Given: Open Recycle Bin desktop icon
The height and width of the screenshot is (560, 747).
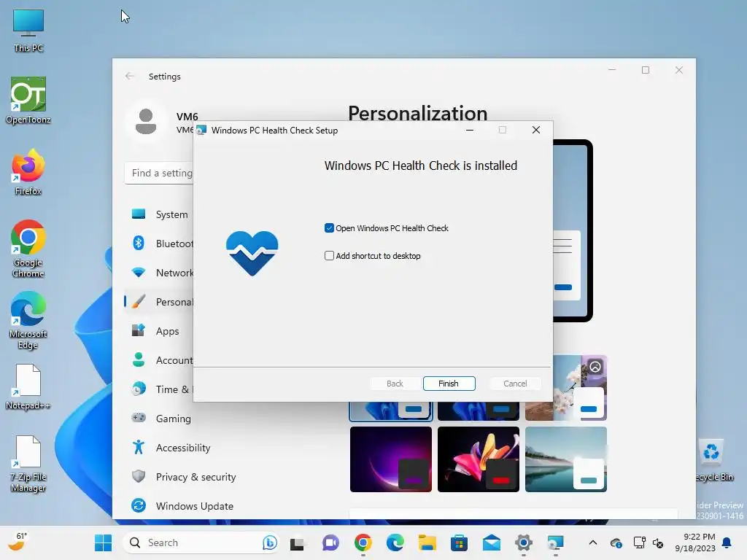Looking at the screenshot, I should coord(713,460).
